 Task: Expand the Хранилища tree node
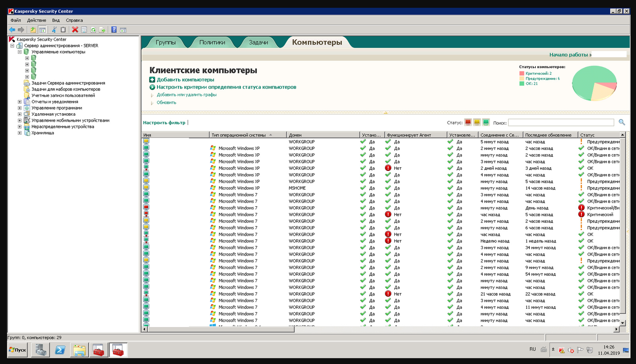click(x=19, y=133)
